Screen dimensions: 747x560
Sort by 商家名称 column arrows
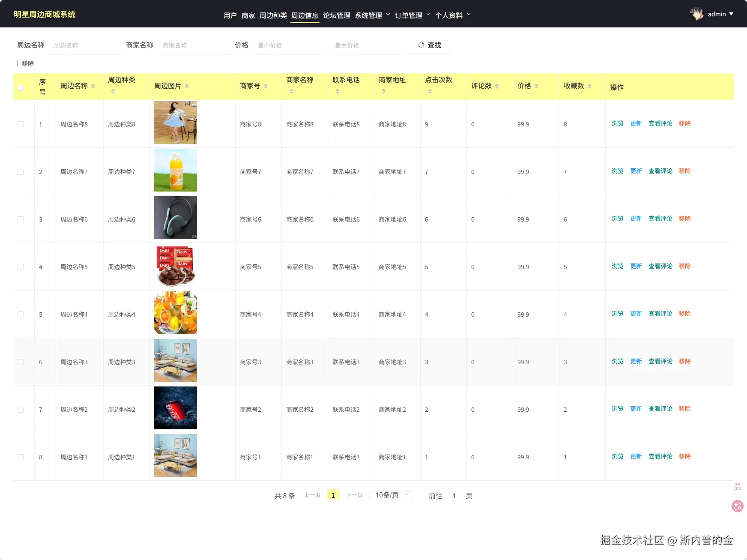click(291, 91)
